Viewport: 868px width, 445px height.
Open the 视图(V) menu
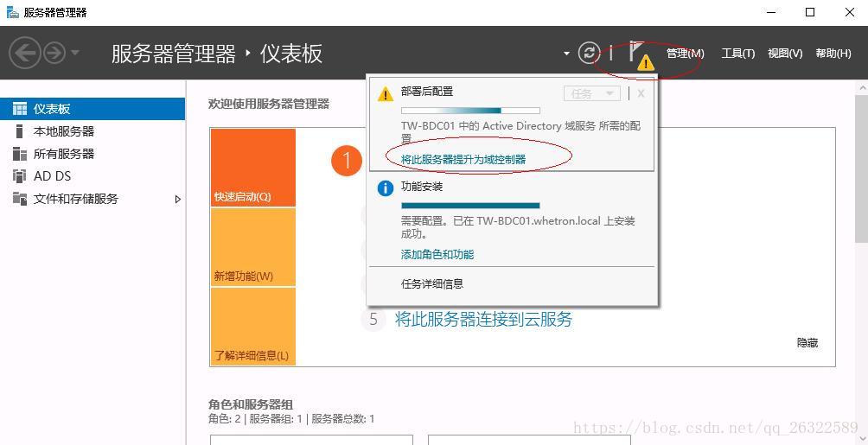pyautogui.click(x=785, y=54)
